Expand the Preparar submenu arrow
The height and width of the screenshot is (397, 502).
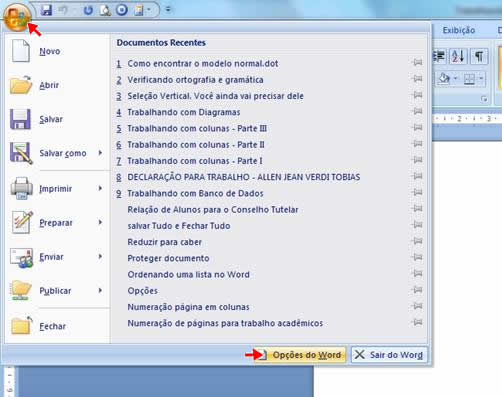(x=100, y=222)
